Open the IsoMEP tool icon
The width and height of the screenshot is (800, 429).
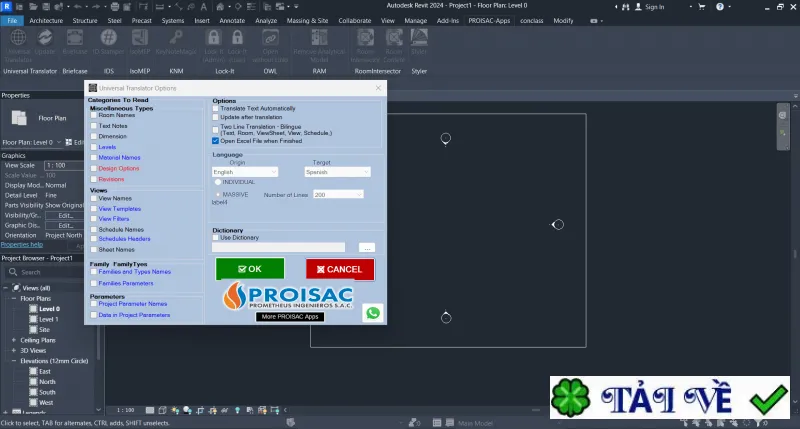click(x=140, y=38)
